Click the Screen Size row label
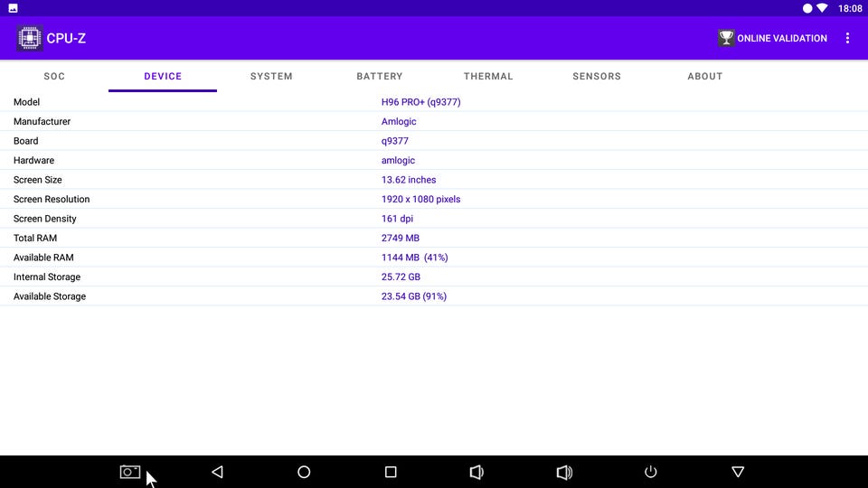 [x=38, y=179]
